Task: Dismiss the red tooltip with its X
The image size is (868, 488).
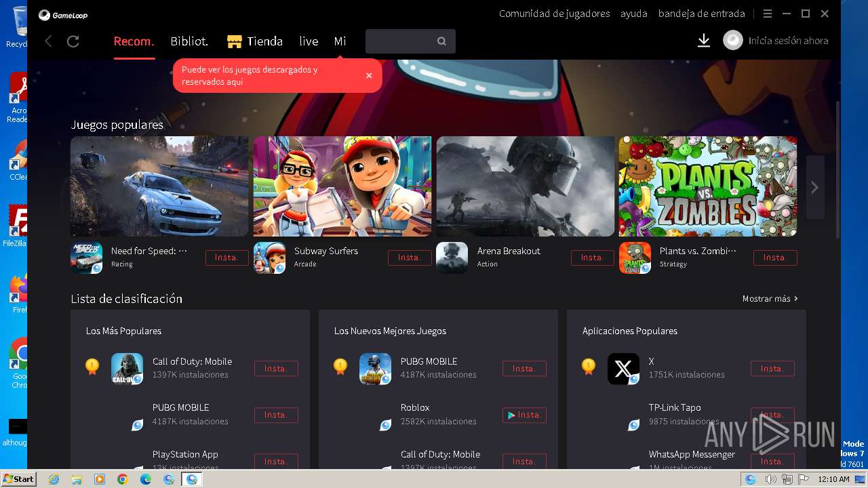Action: tap(369, 75)
